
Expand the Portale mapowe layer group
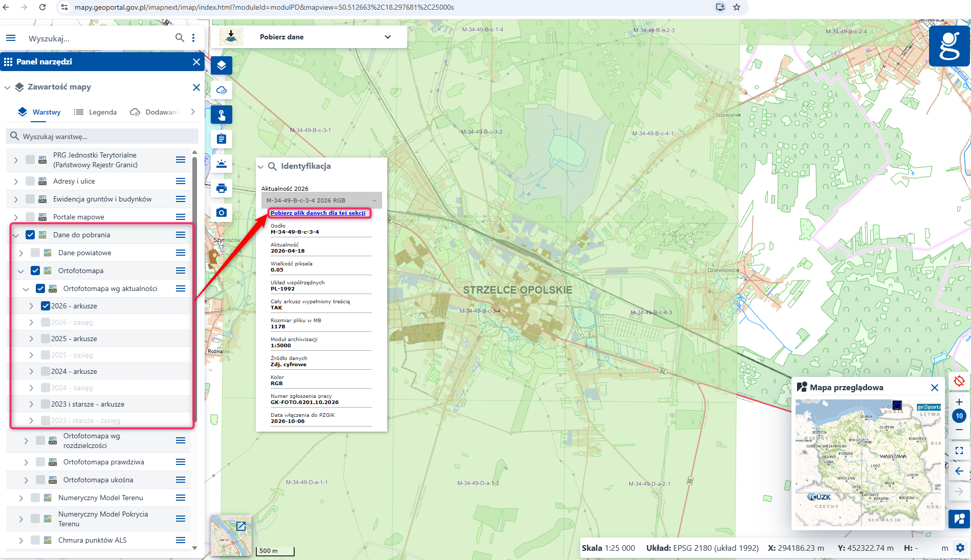16,217
